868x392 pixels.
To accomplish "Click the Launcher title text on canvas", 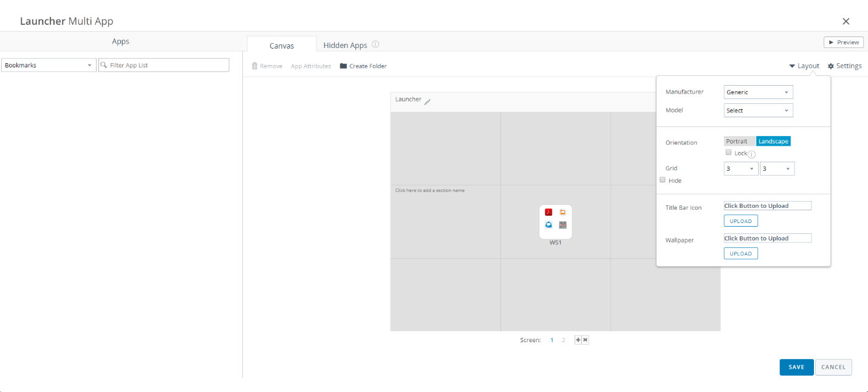I will (x=408, y=99).
